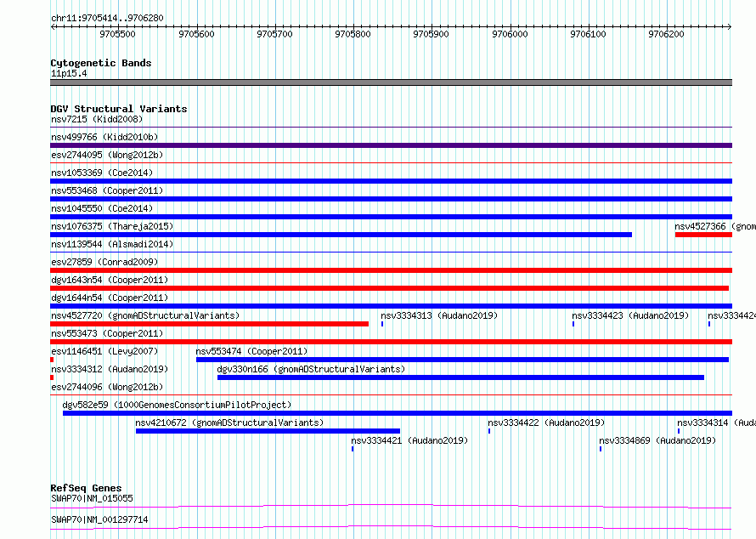The height and width of the screenshot is (539, 756).
Task: Select the nsv499766 (Kidd2010b) purple bar
Action: 391,145
